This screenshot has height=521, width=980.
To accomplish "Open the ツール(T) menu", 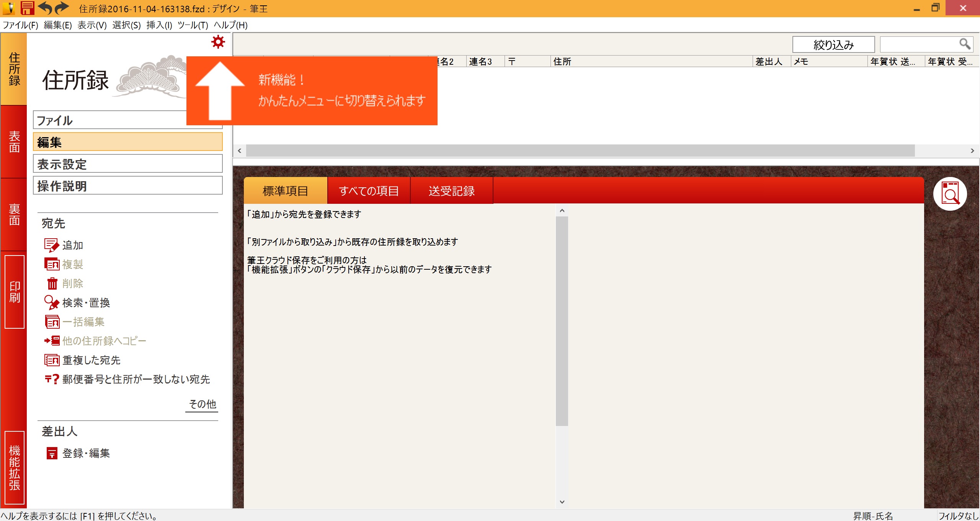I will [x=193, y=25].
